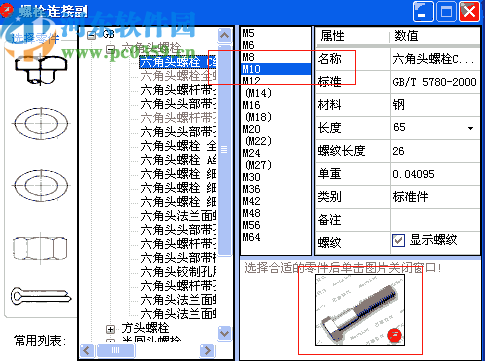
Task: Click the 名称 property label
Action: [x=330, y=59]
